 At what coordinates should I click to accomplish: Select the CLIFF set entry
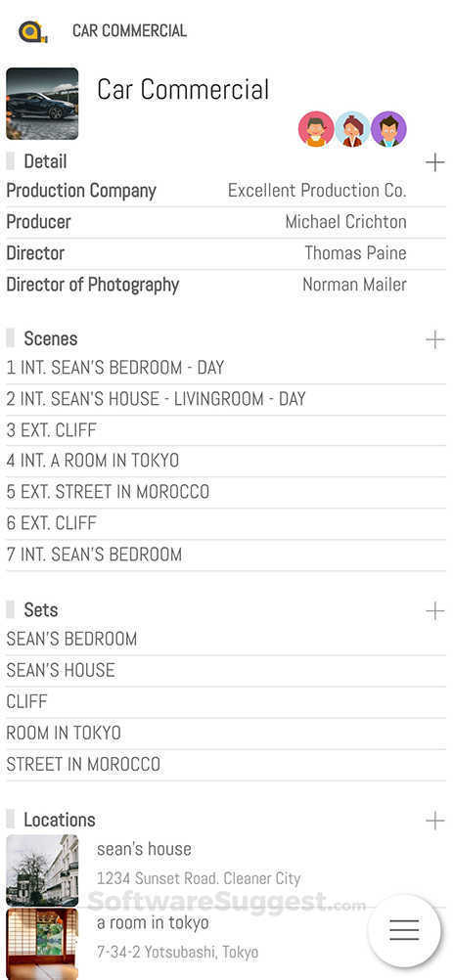pos(226,702)
